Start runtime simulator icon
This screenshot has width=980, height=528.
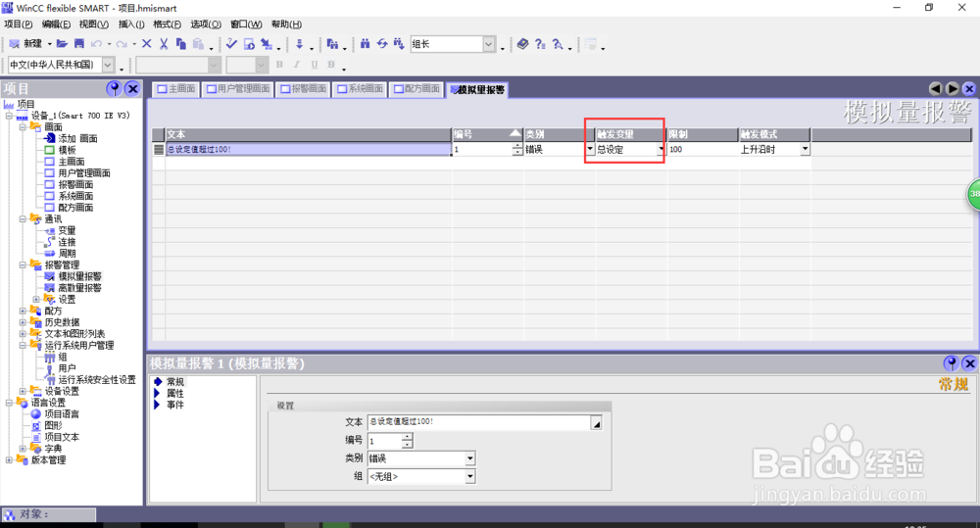(x=249, y=44)
